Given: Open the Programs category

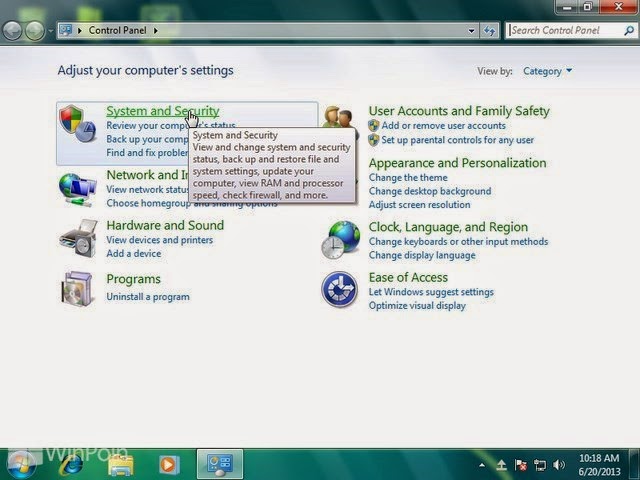Looking at the screenshot, I should [x=133, y=279].
